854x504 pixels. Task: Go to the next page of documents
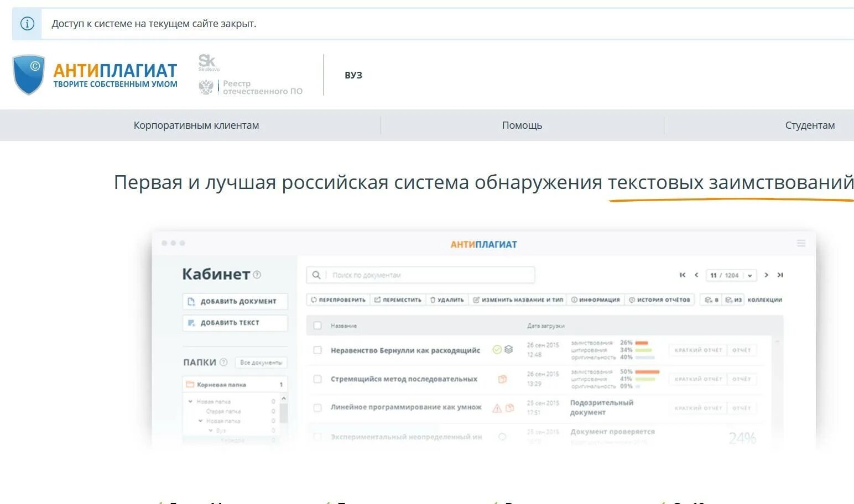766,275
